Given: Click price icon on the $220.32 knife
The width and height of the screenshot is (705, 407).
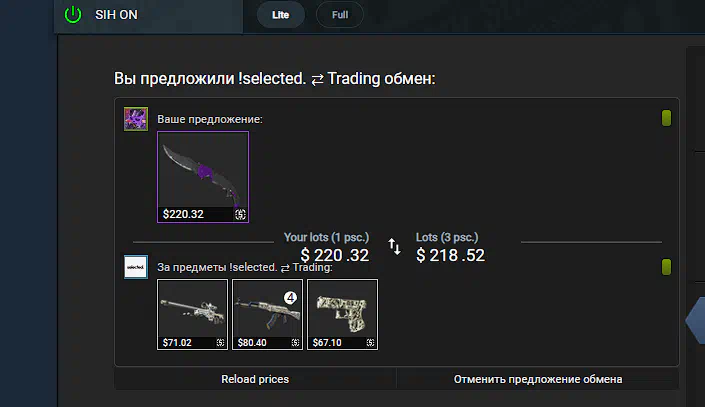Looking at the screenshot, I should [x=241, y=215].
